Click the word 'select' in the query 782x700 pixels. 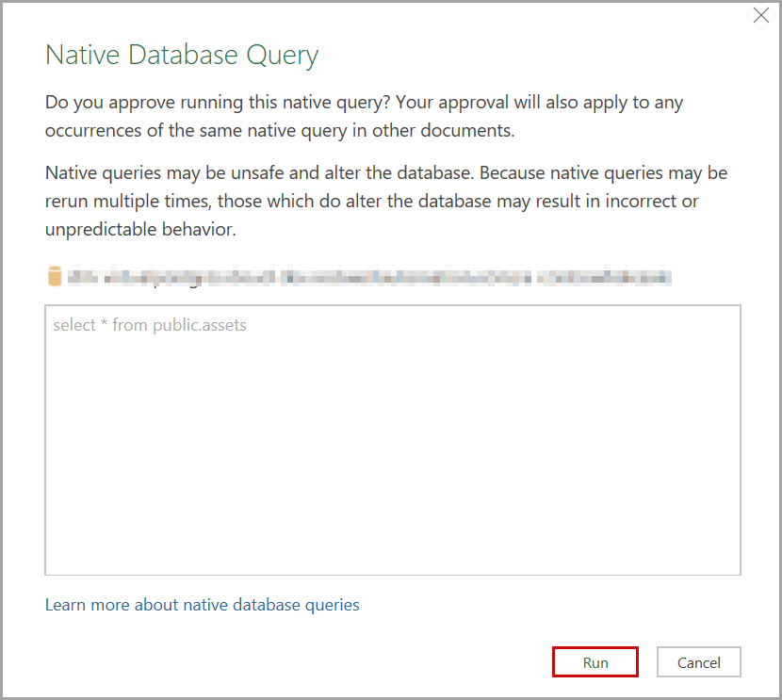[x=74, y=325]
